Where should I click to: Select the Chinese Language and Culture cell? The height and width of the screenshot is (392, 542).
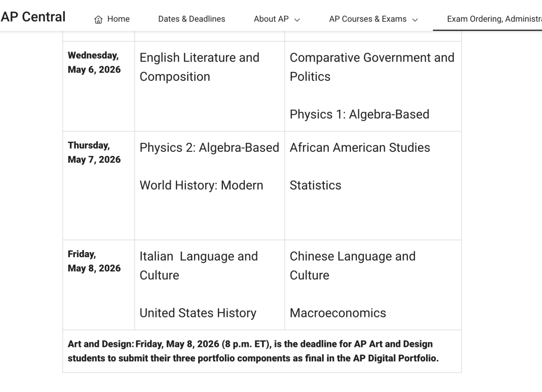[352, 266]
